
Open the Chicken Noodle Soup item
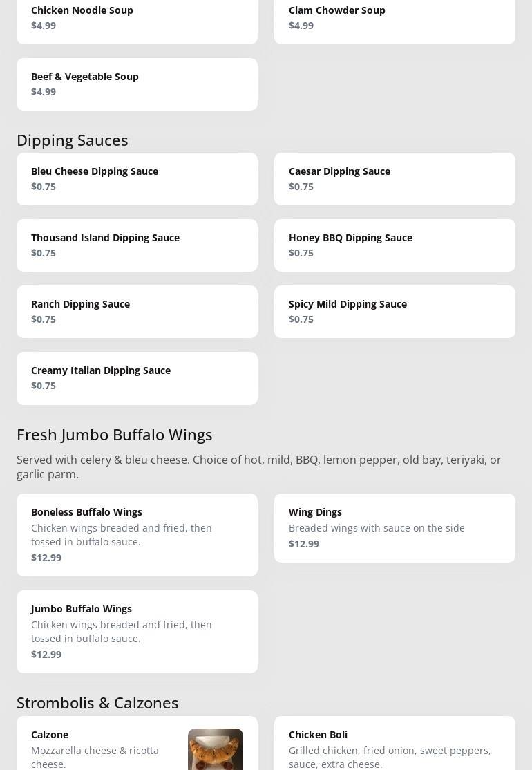(x=137, y=18)
